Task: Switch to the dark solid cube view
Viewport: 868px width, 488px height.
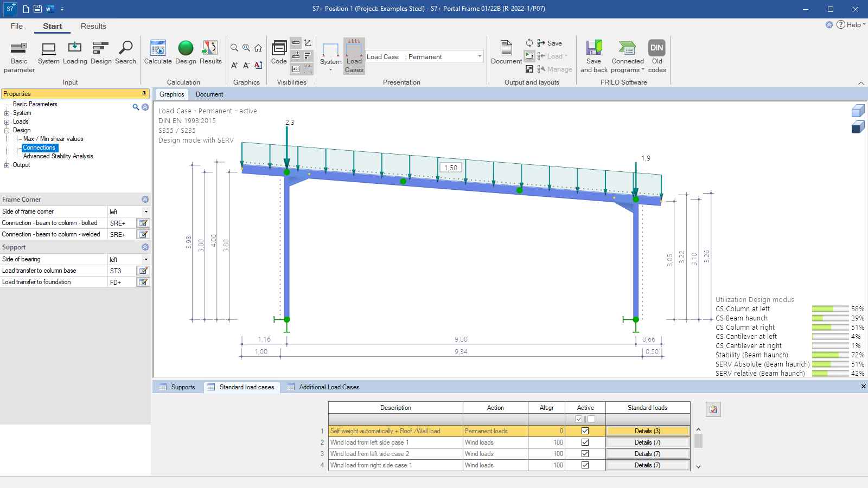Action: 858,127
